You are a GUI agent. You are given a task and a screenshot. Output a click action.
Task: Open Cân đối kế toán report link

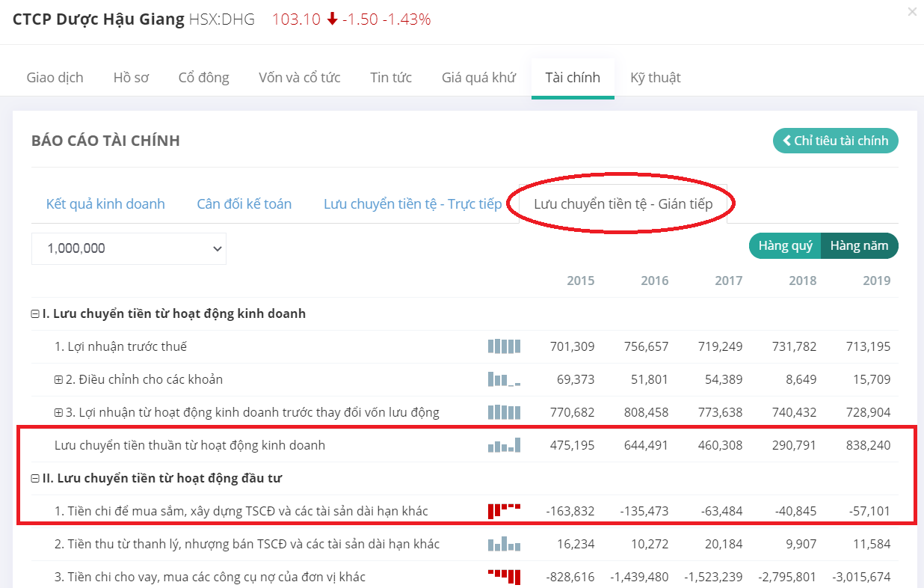tap(244, 204)
